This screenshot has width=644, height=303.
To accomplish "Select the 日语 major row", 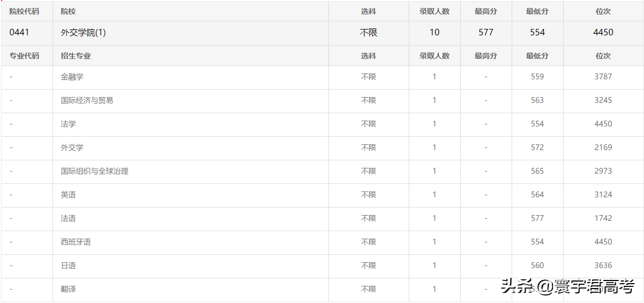I will point(68,265).
